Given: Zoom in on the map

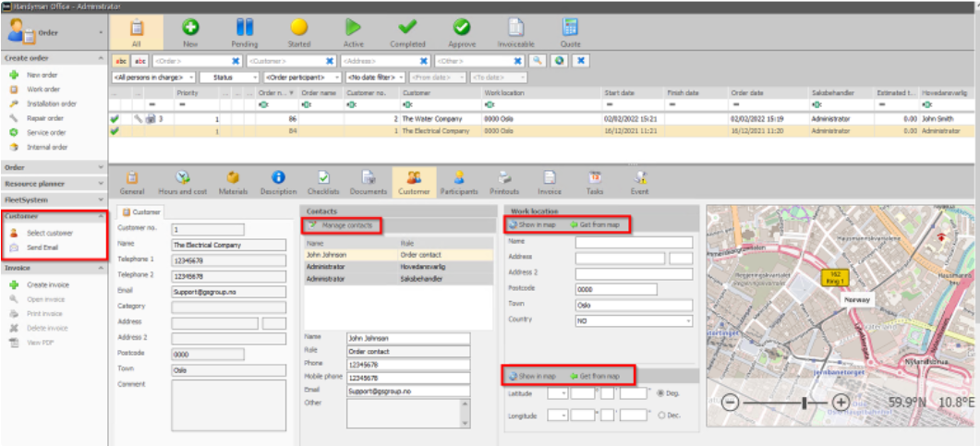Looking at the screenshot, I should click(841, 403).
